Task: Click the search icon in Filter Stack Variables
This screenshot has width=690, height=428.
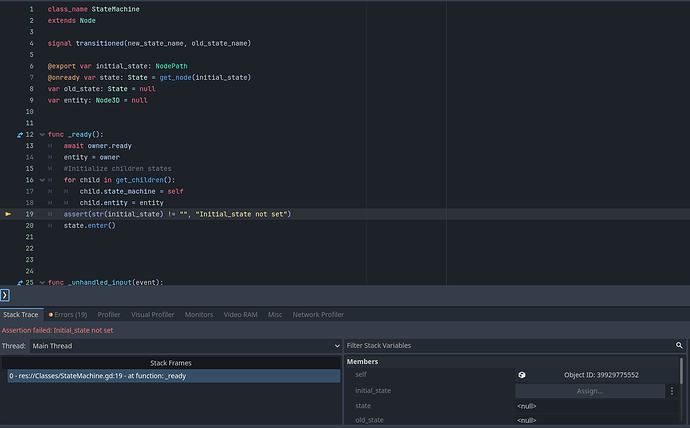Action: (679, 345)
